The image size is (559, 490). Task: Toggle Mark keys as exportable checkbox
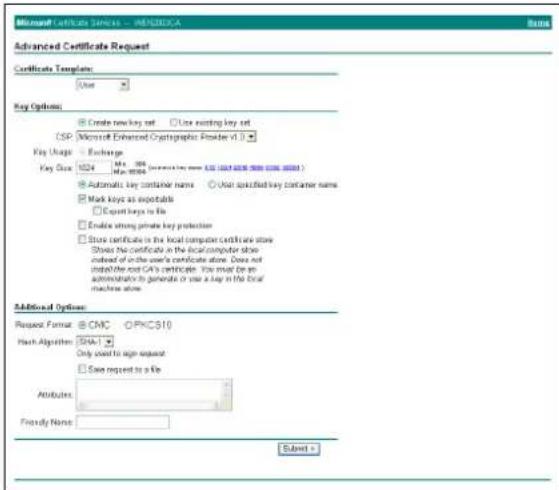click(82, 199)
